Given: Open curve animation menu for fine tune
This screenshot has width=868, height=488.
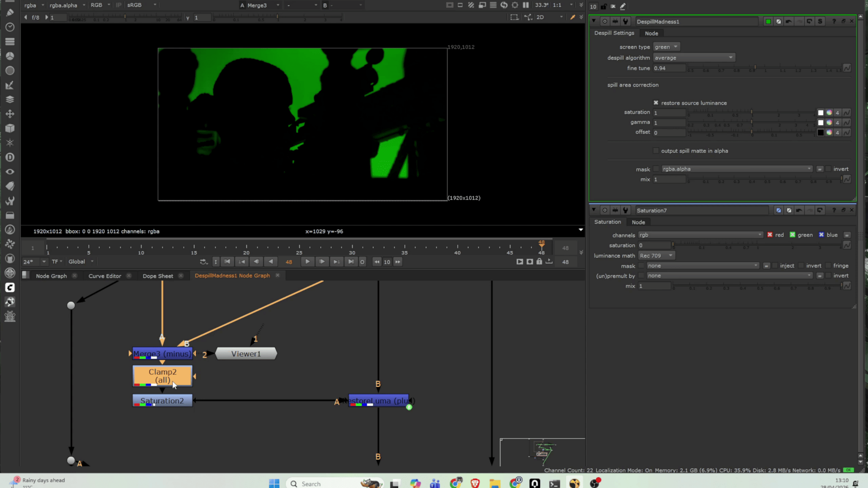Looking at the screenshot, I should click(847, 68).
